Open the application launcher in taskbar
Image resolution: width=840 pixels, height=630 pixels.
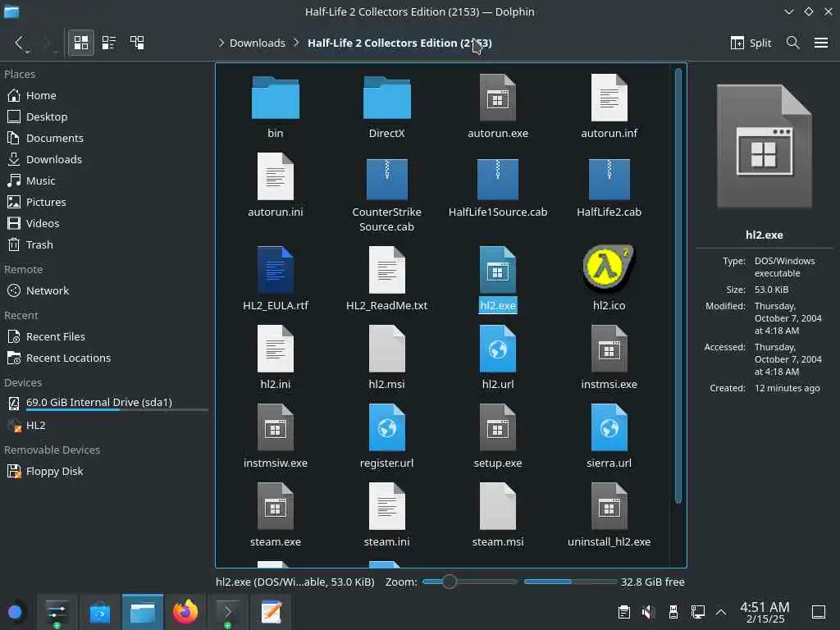pyautogui.click(x=15, y=612)
